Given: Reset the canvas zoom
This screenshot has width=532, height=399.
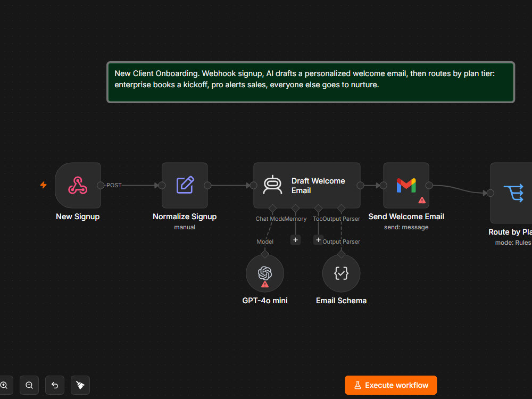Looking at the screenshot, I should (x=55, y=385).
